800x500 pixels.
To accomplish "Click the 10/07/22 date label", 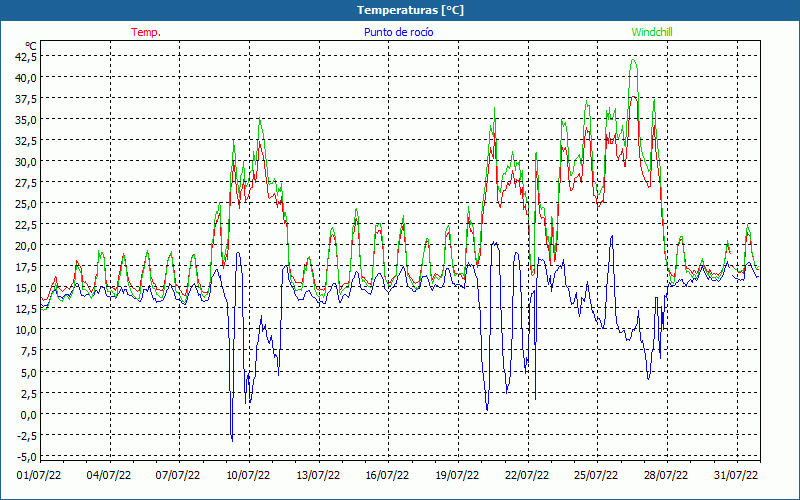I will 248,475.
